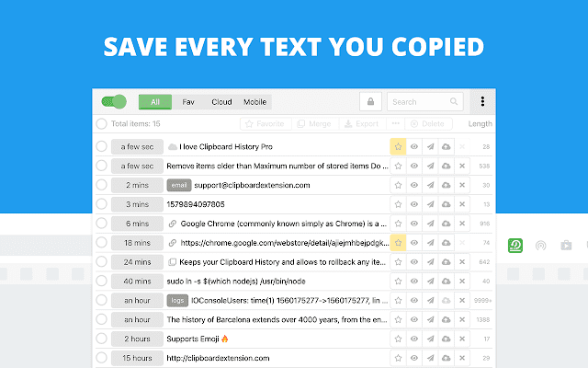588x368 pixels.
Task: Select the 'I love Clipboard History Pro' row checkbox
Action: click(x=101, y=146)
